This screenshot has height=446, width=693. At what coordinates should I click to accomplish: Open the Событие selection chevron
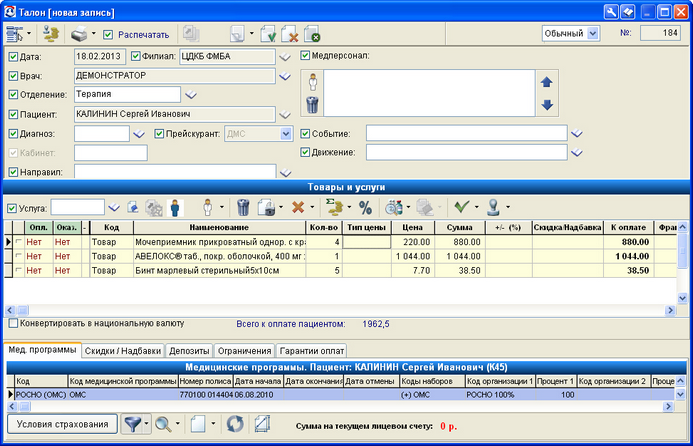tap(577, 133)
